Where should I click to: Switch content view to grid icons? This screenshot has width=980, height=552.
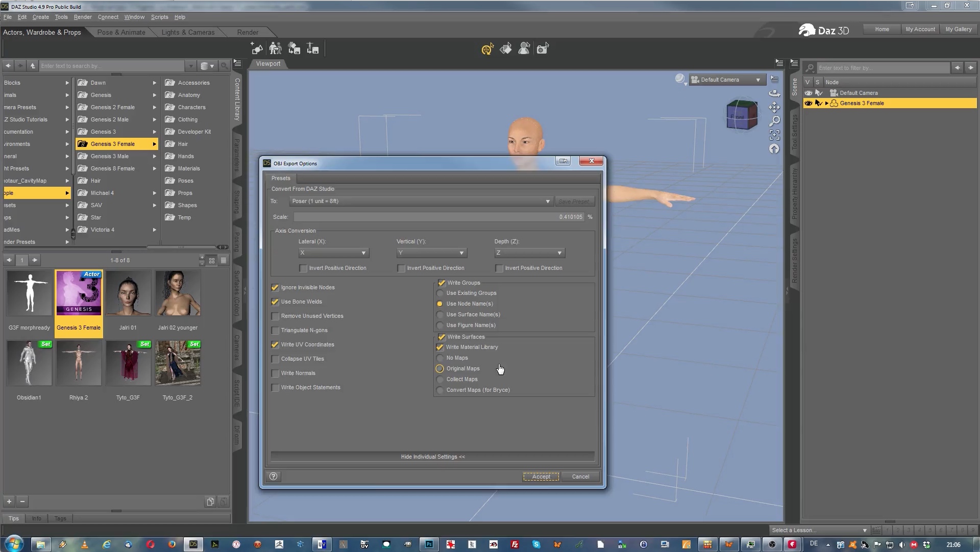tap(212, 261)
